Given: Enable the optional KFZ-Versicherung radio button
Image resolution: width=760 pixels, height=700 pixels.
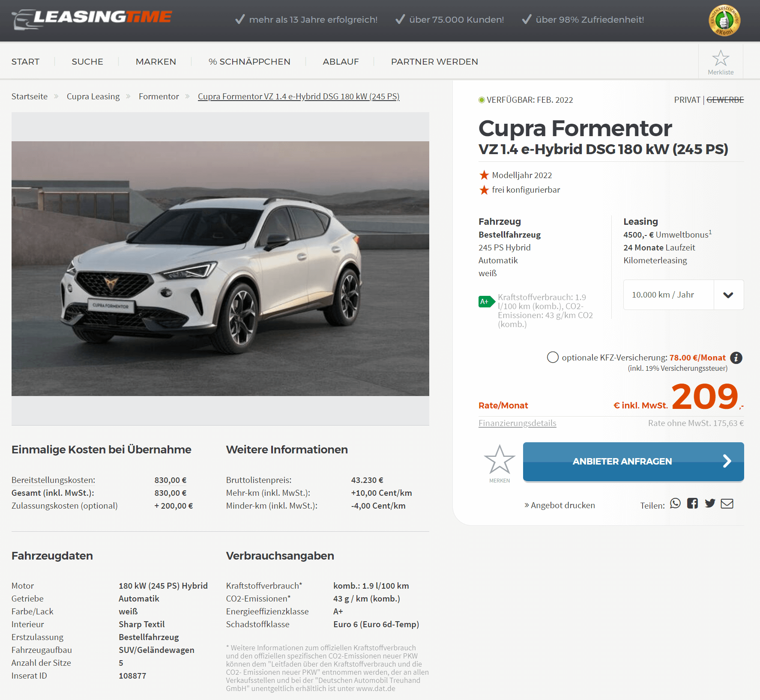Looking at the screenshot, I should [553, 357].
